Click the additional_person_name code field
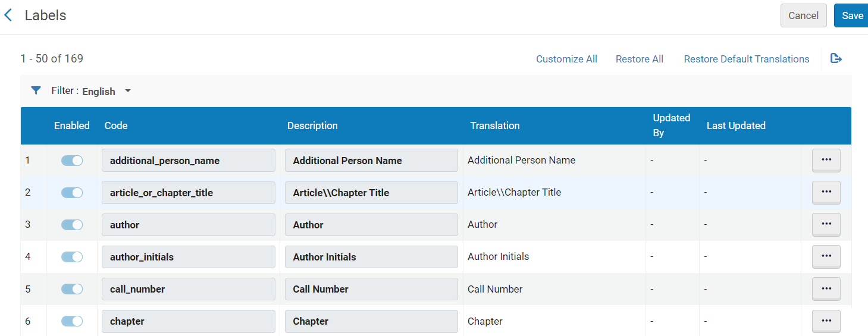The image size is (868, 336). [x=189, y=161]
